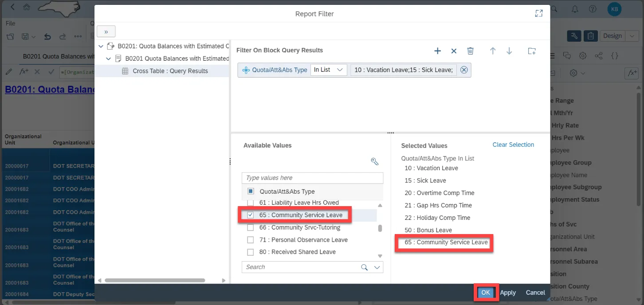Toggle the clipboard panel button
The height and width of the screenshot is (305, 644).
pos(590,36)
